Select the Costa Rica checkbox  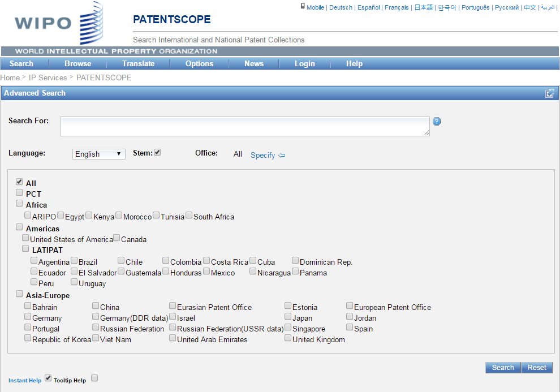[206, 260]
